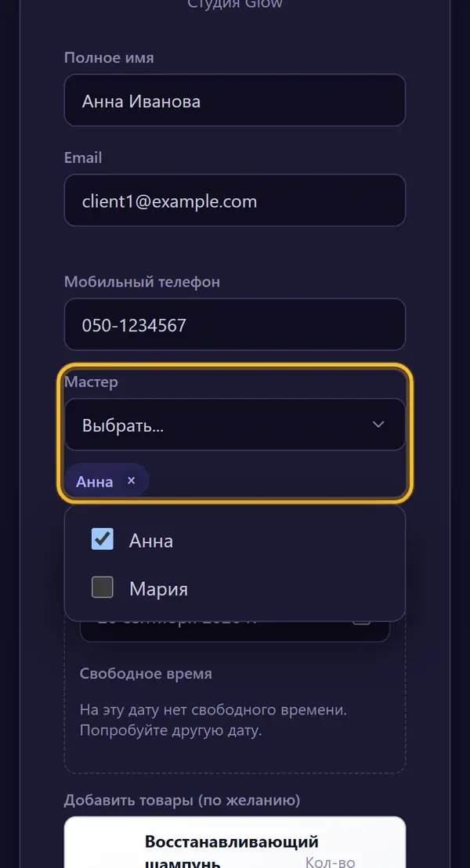Click into the Email field client1@example.com
The width and height of the screenshot is (470, 868).
[235, 201]
